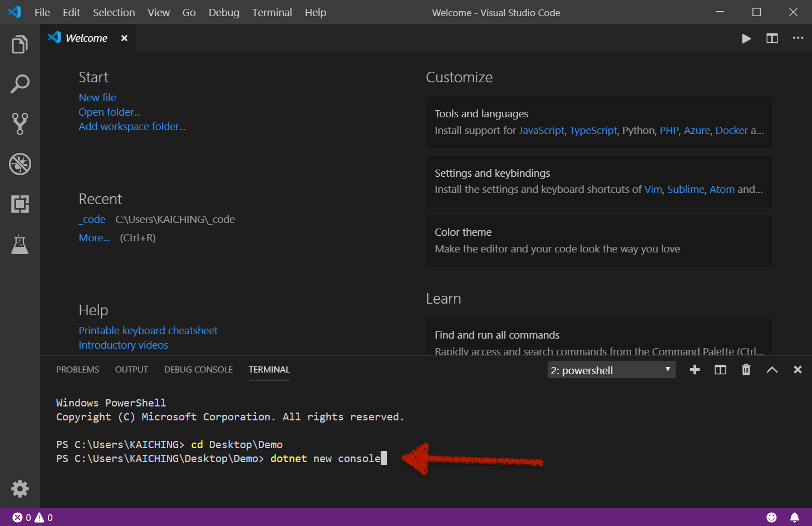Click the terminal line with dotnet new console

click(x=222, y=459)
